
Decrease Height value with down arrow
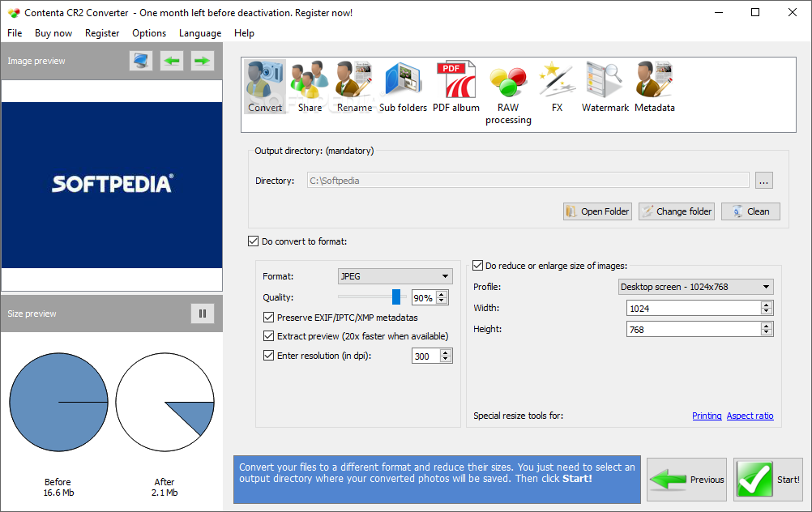click(x=767, y=332)
